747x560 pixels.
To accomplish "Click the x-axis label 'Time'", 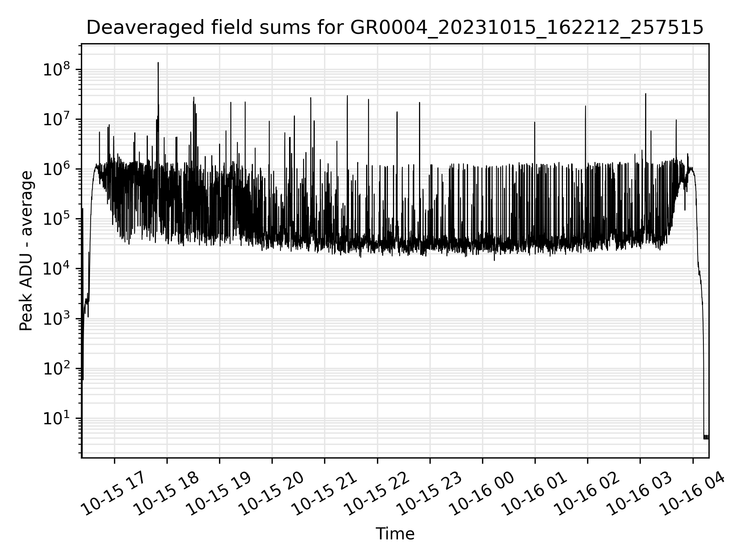I will [395, 534].
